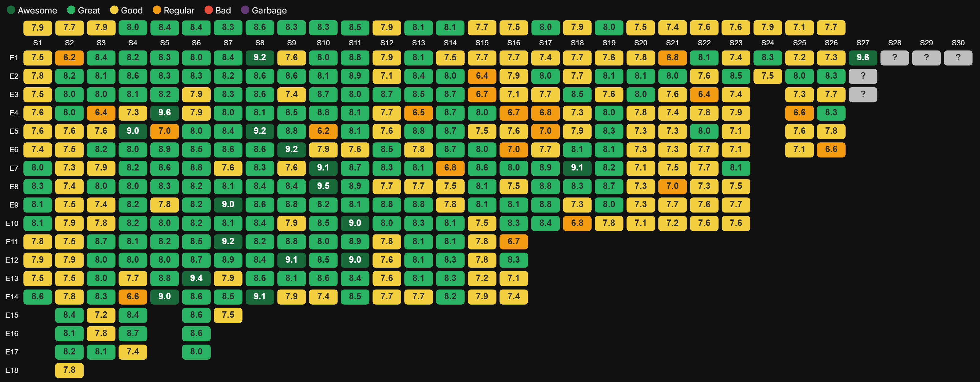Open the 7.0 rating for S21 E8
Viewport: 980px width, 382px height.
point(672,186)
